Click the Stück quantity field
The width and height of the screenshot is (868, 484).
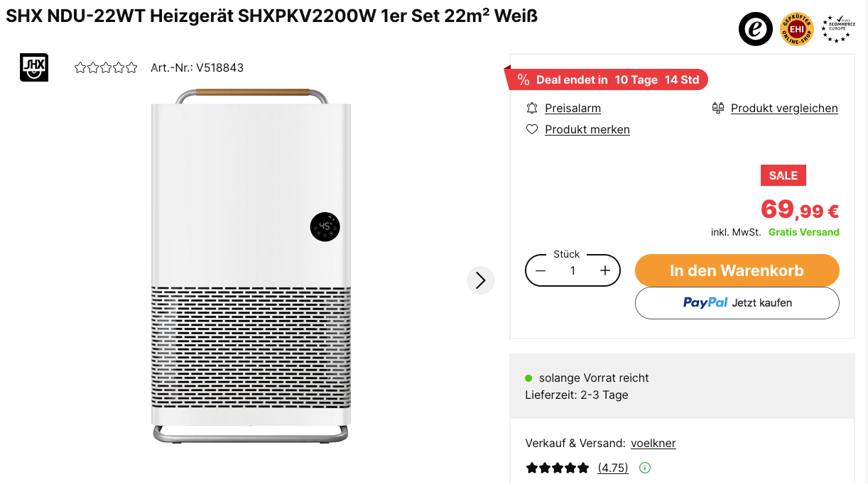pyautogui.click(x=573, y=270)
